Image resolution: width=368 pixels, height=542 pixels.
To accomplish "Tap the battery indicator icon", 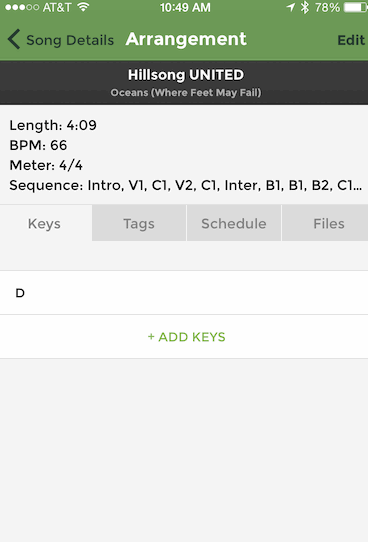I will pos(355,7).
